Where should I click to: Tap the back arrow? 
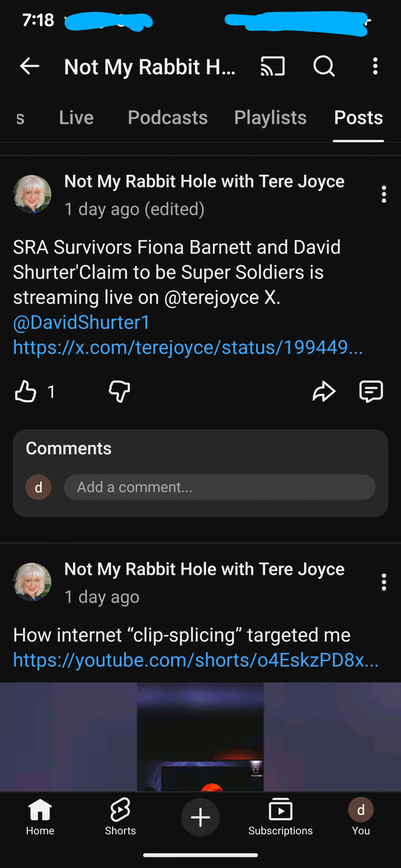click(30, 66)
